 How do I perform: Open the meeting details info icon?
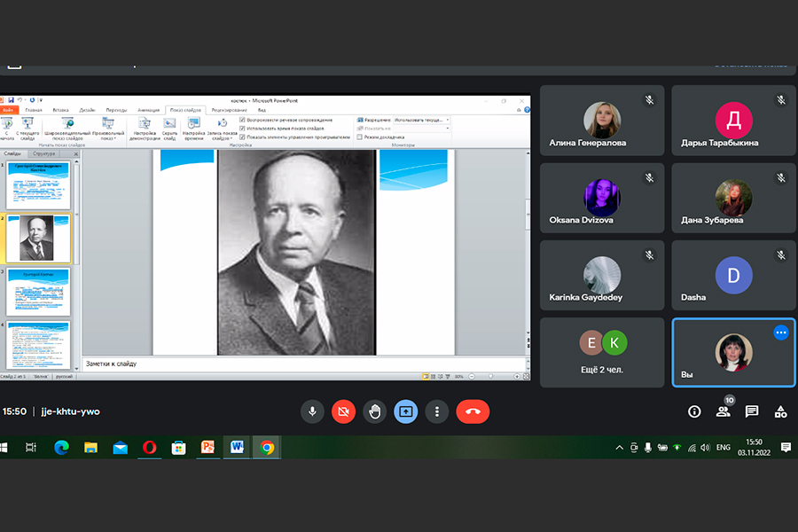coord(694,411)
